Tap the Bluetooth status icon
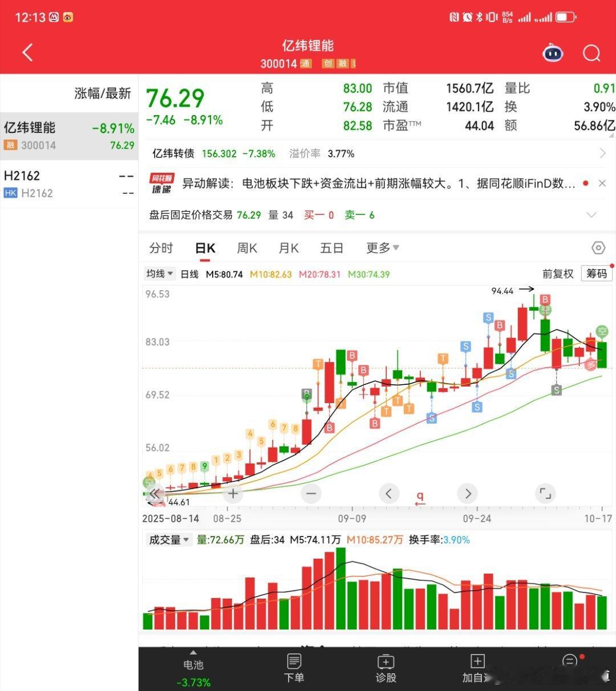Image resolution: width=616 pixels, height=691 pixels. pyautogui.click(x=480, y=17)
